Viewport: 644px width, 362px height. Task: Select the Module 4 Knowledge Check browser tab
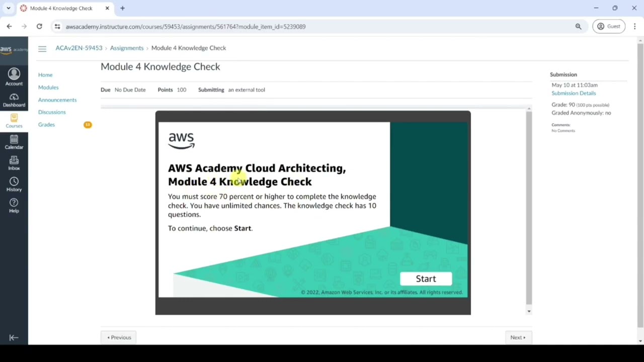64,8
